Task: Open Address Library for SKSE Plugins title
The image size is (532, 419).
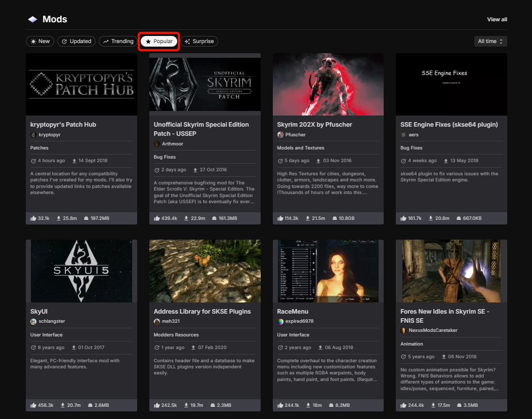Action: [202, 312]
